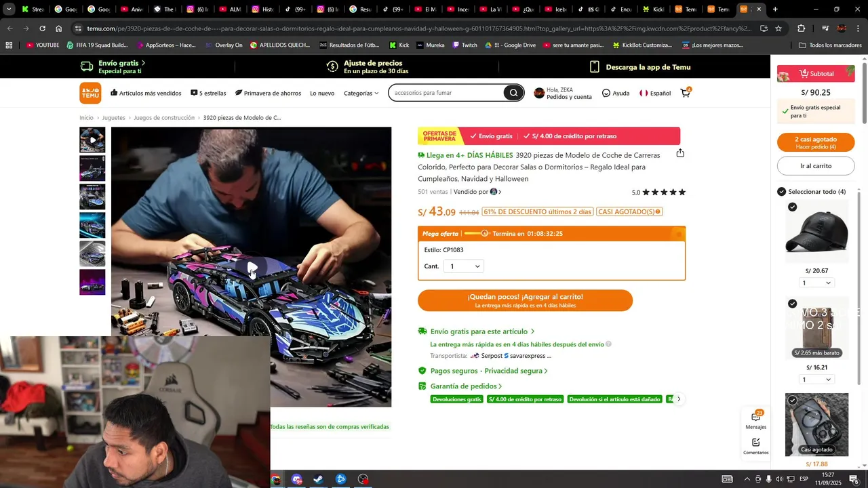Open the Cant. quantity dropdown
Image resolution: width=868 pixels, height=488 pixels.
pyautogui.click(x=464, y=266)
